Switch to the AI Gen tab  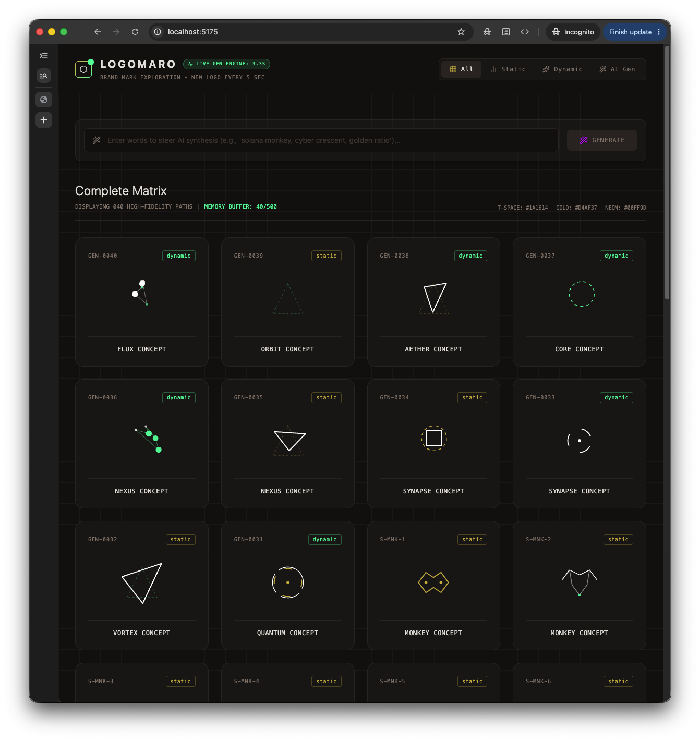pos(618,69)
